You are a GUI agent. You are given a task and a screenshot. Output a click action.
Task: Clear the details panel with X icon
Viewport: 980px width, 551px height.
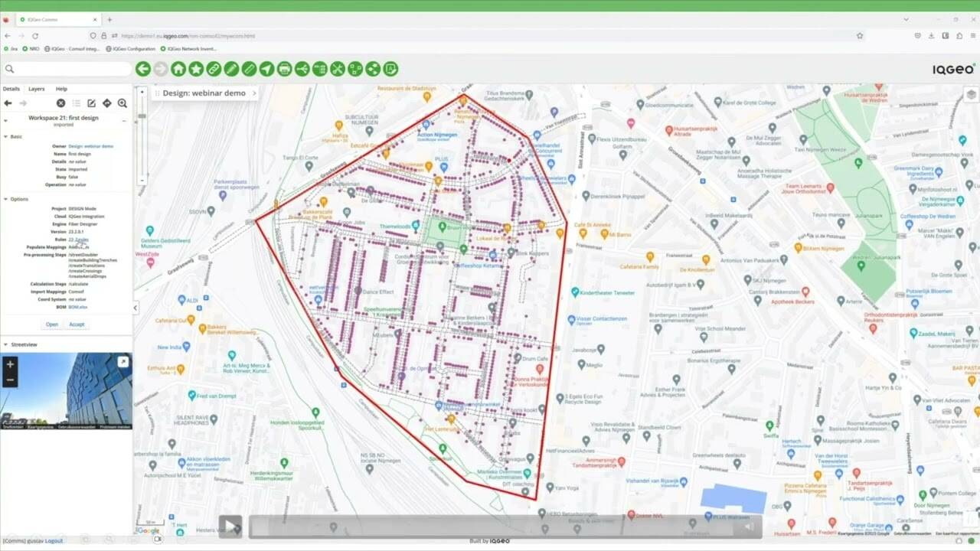tap(61, 103)
